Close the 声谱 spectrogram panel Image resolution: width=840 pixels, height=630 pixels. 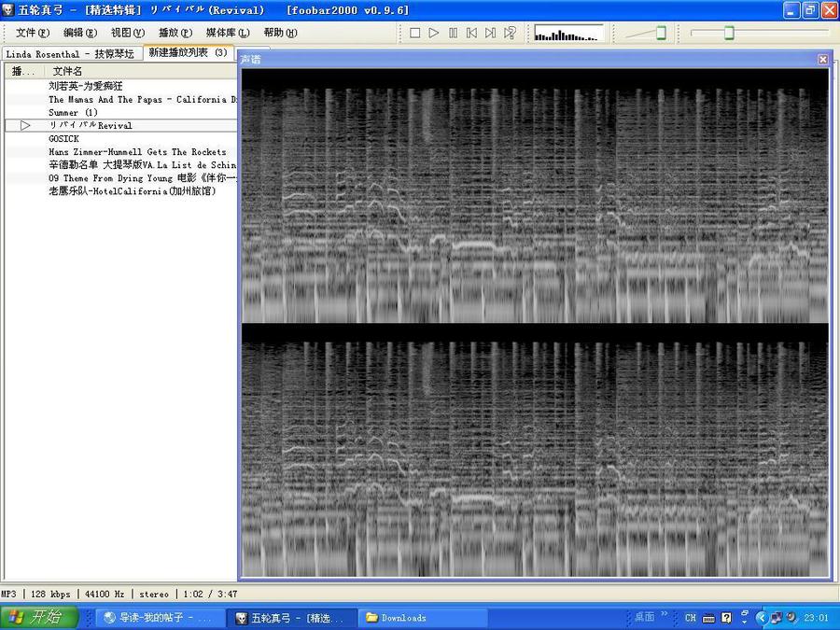click(x=823, y=60)
